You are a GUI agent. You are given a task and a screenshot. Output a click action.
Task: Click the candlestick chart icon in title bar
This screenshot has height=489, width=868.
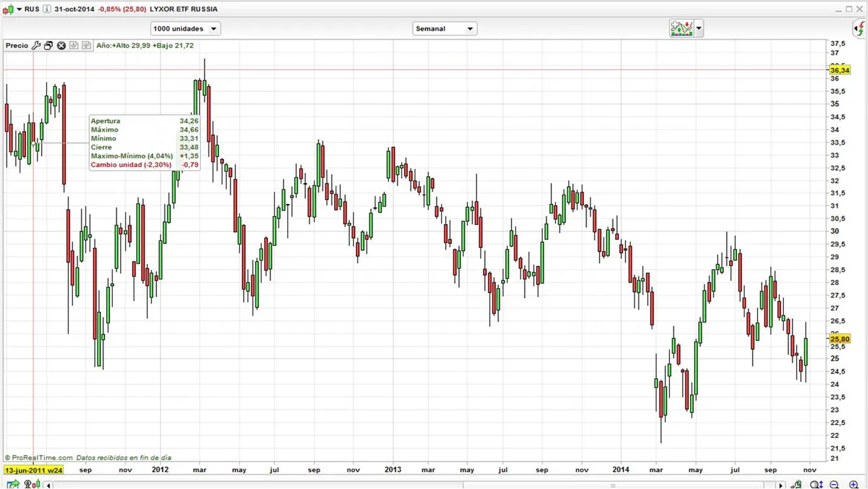point(8,9)
